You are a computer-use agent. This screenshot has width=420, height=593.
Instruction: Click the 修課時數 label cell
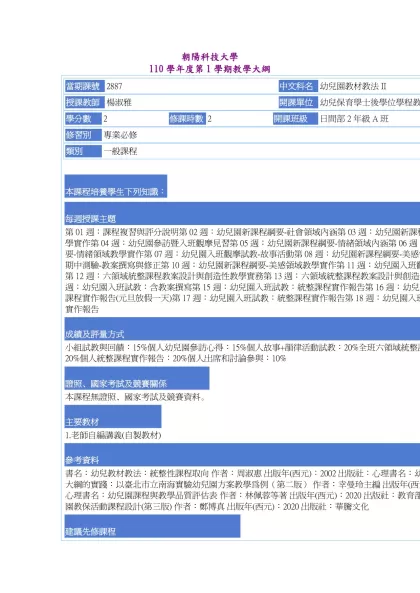tap(187, 119)
